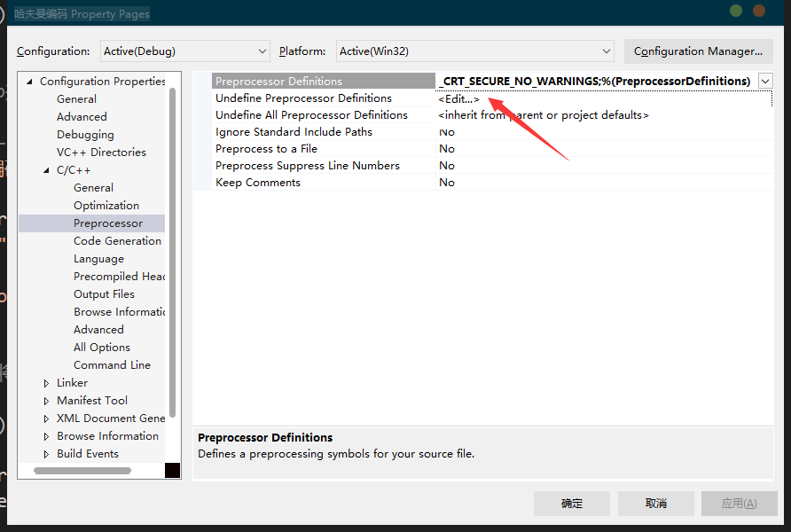Select Advanced under C/C++
791x532 pixels.
click(x=98, y=329)
